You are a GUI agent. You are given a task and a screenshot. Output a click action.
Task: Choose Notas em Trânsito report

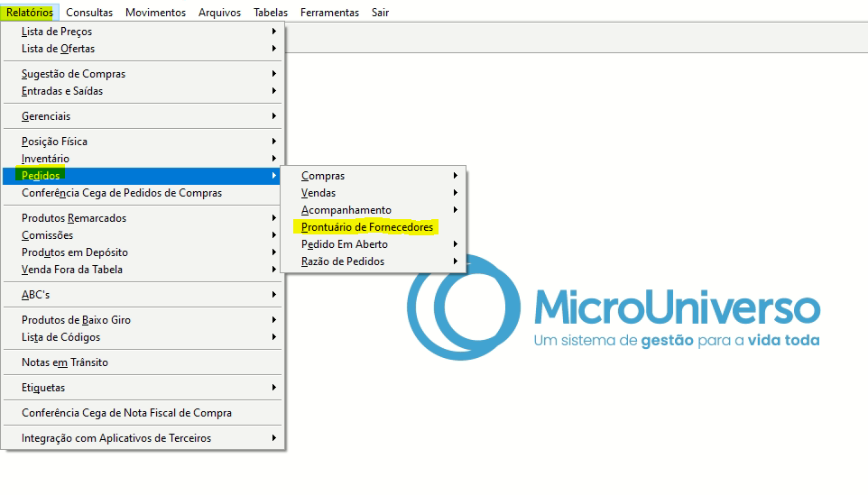pyautogui.click(x=143, y=362)
